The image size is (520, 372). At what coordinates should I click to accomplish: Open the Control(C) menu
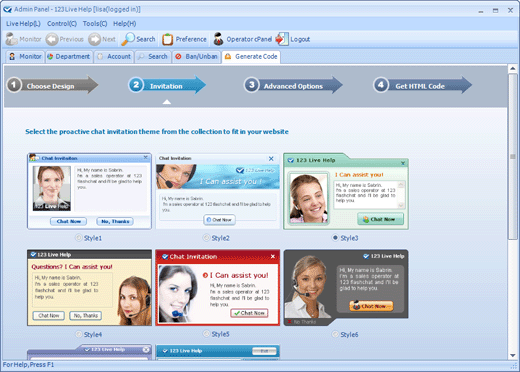click(x=62, y=24)
